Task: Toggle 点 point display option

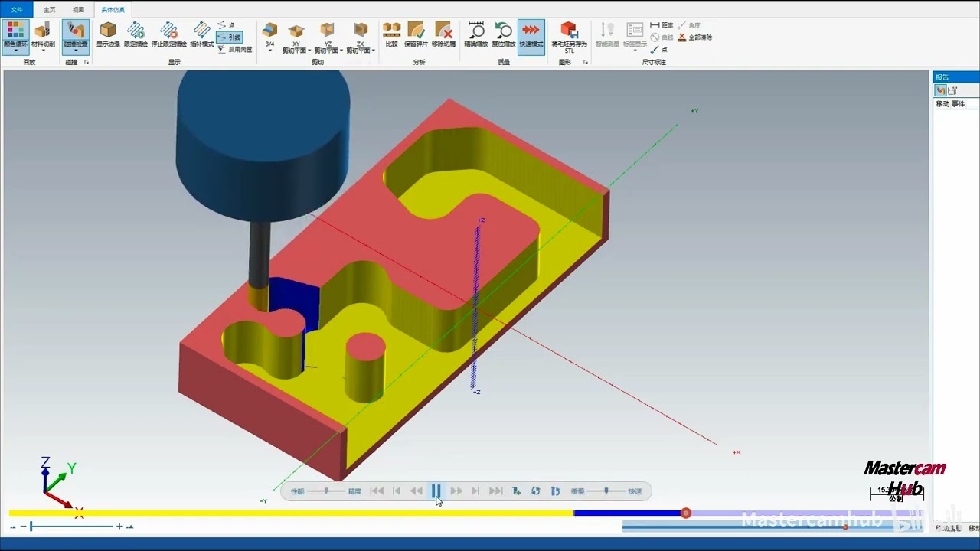Action: click(x=227, y=25)
